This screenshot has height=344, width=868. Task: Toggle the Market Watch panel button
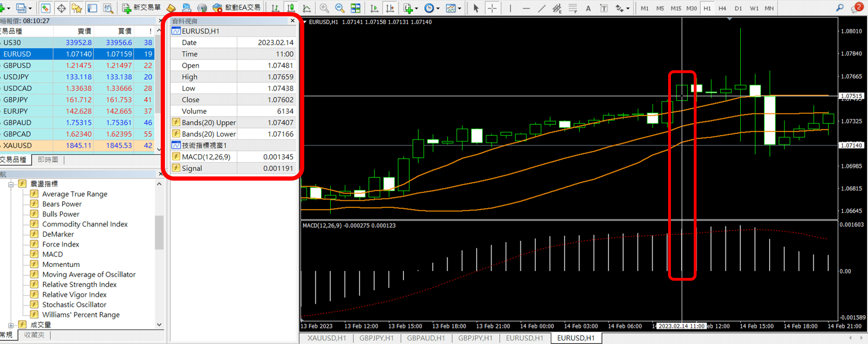pos(46,8)
